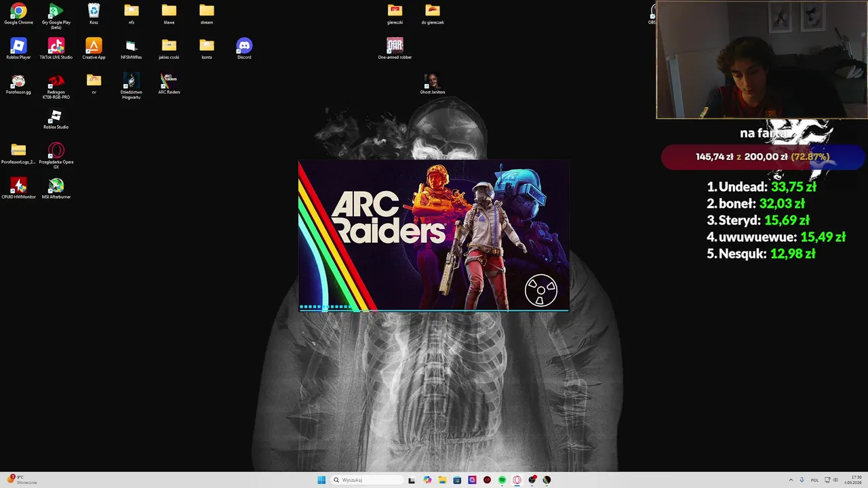Open the Kosz recycle bin
This screenshot has height=488, width=868.
(x=94, y=14)
